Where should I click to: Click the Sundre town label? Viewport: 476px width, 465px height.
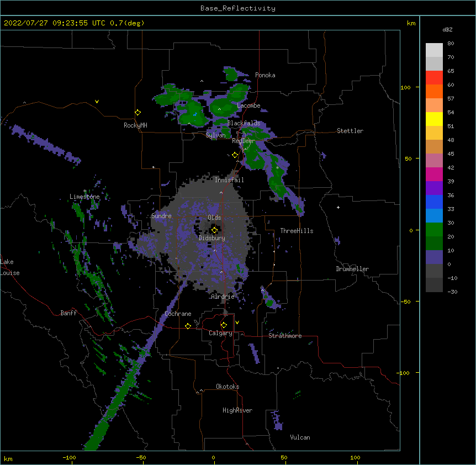coord(161,216)
